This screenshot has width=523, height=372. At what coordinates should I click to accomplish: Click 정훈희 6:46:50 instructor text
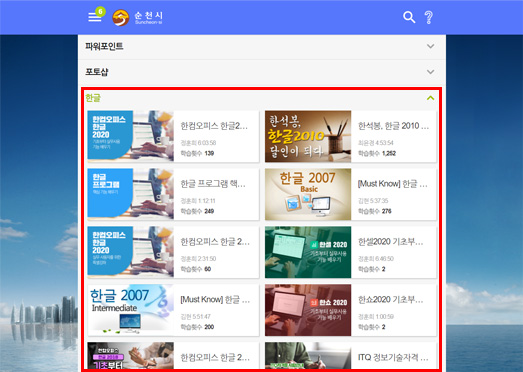[x=376, y=259]
